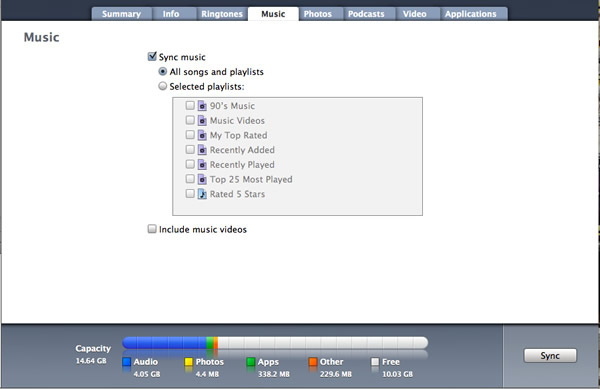Click the Recently Added playlist name

242,150
